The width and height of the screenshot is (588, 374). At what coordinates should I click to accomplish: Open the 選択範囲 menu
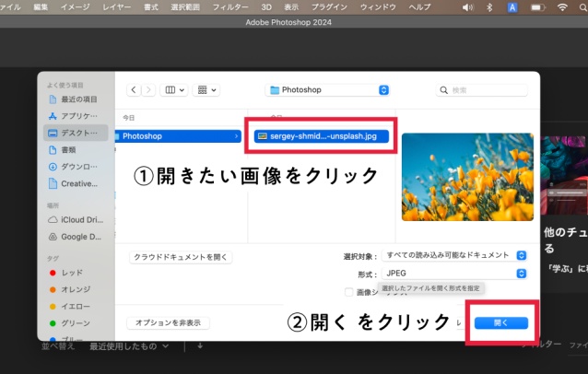(x=185, y=6)
